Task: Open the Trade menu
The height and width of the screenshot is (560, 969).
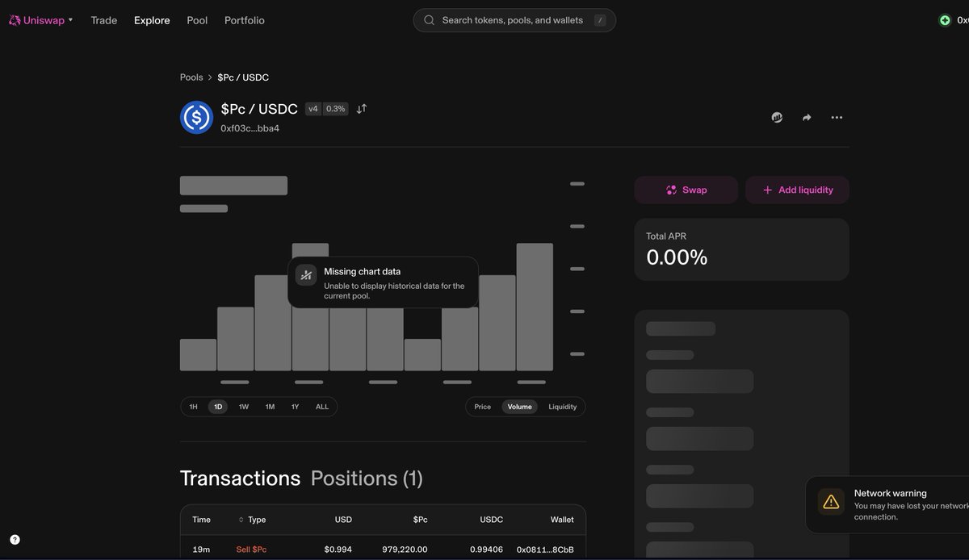Action: 104,20
